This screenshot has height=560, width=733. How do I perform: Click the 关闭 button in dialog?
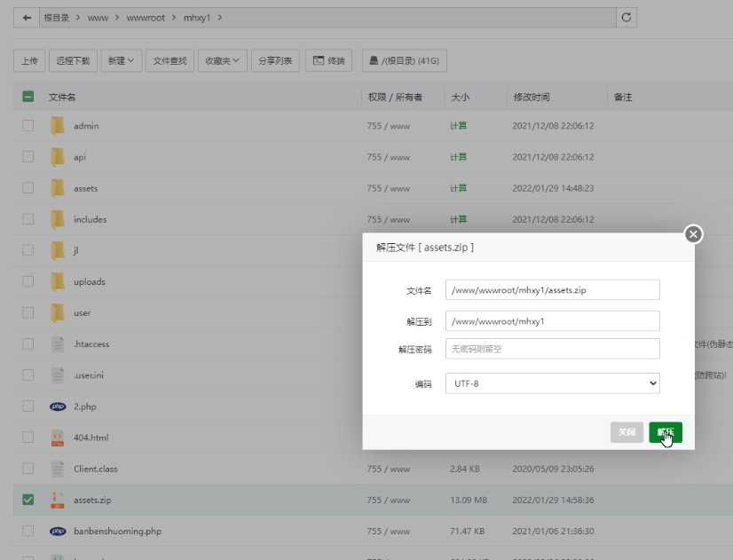tap(627, 432)
